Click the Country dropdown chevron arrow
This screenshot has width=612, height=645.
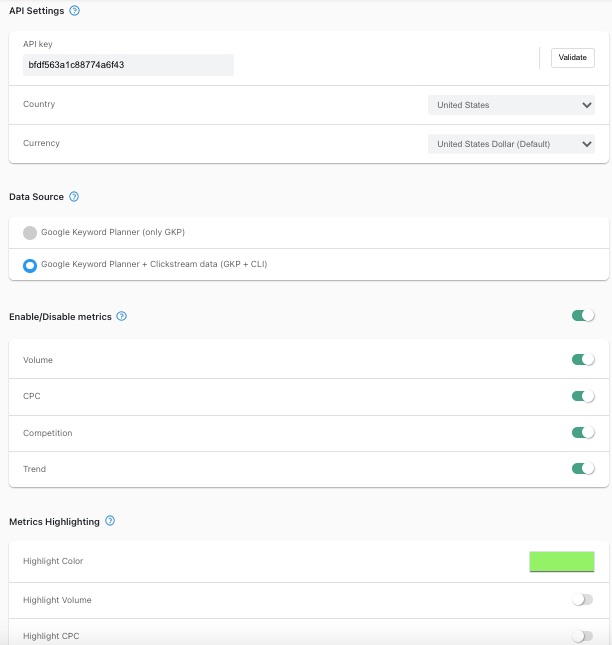(x=586, y=105)
